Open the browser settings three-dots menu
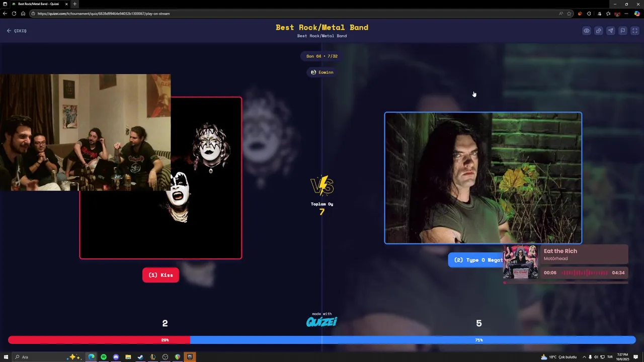644x362 pixels. 627,14
